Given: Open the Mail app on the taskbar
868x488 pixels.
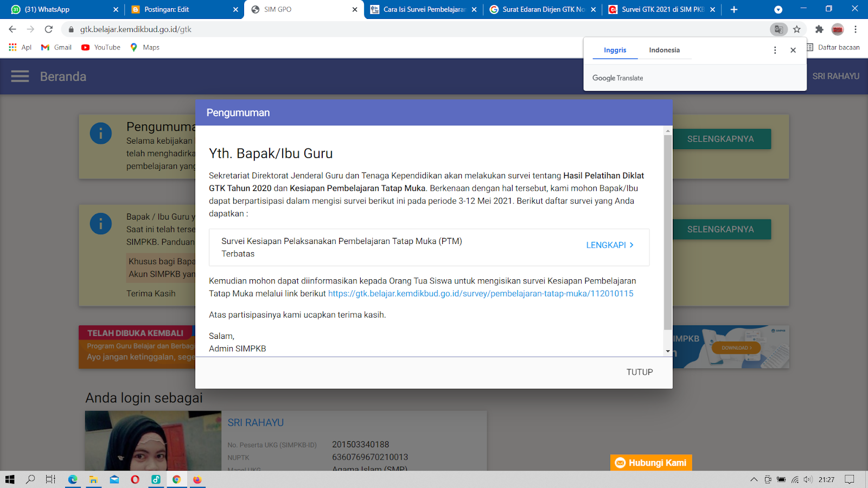Looking at the screenshot, I should click(x=114, y=479).
